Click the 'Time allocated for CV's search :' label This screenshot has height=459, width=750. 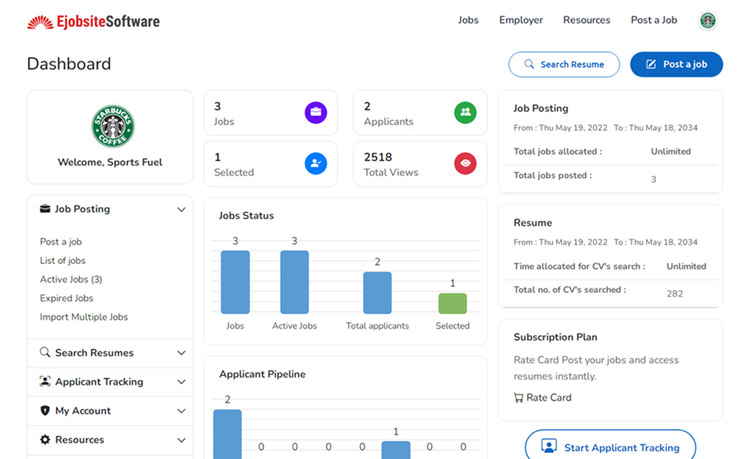point(579,266)
